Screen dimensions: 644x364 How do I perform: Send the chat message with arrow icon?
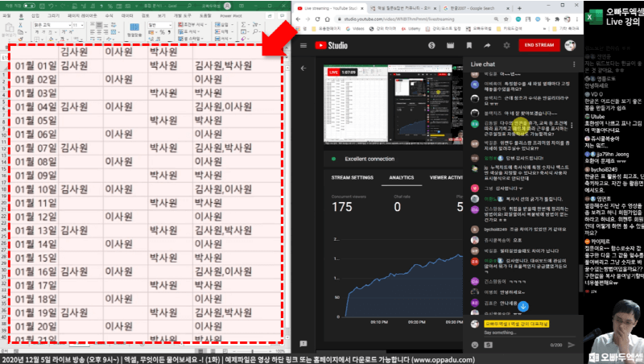click(572, 345)
